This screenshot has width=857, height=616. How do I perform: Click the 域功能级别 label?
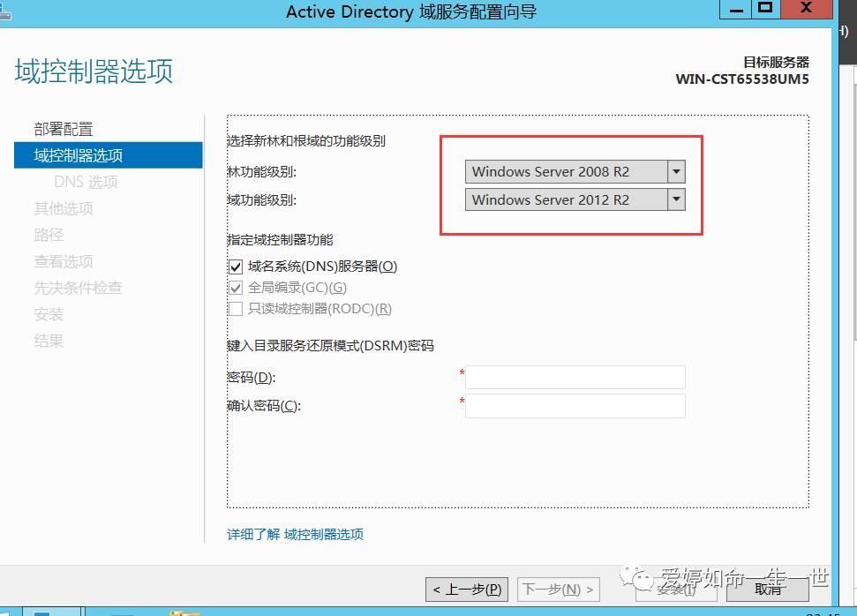[262, 200]
